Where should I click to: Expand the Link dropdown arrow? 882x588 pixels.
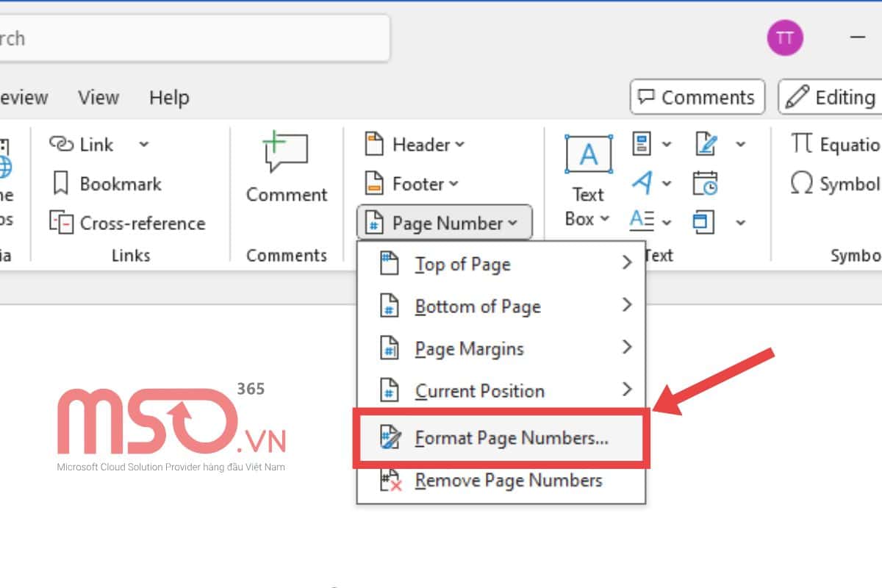coord(144,145)
